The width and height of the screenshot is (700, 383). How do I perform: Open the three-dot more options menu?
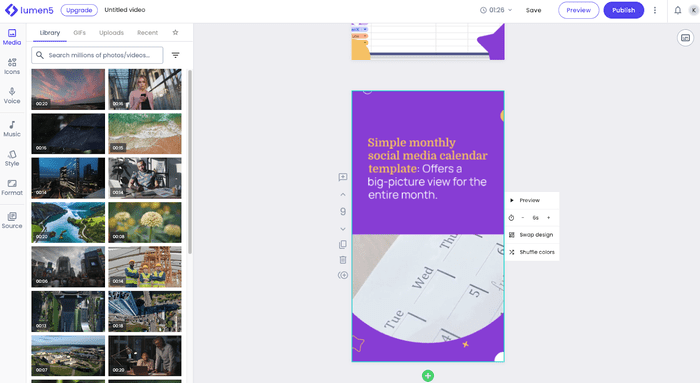pos(655,10)
